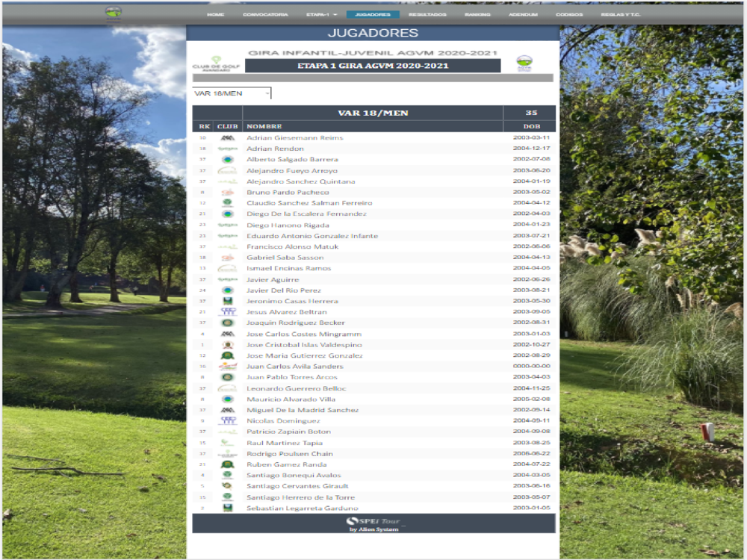This screenshot has width=747, height=560.
Task: Click club icon for Alejandro Fueyo Arroyo
Action: 228,170
